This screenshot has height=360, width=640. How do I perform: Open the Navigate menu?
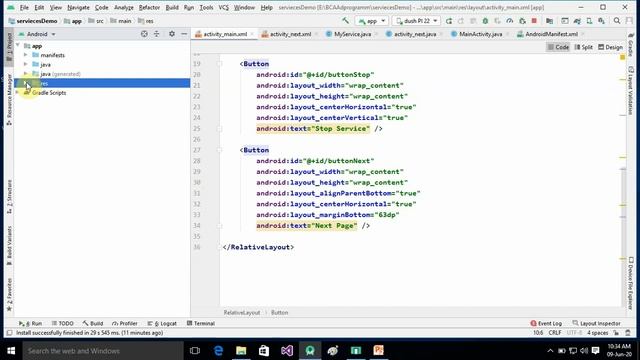78,7
